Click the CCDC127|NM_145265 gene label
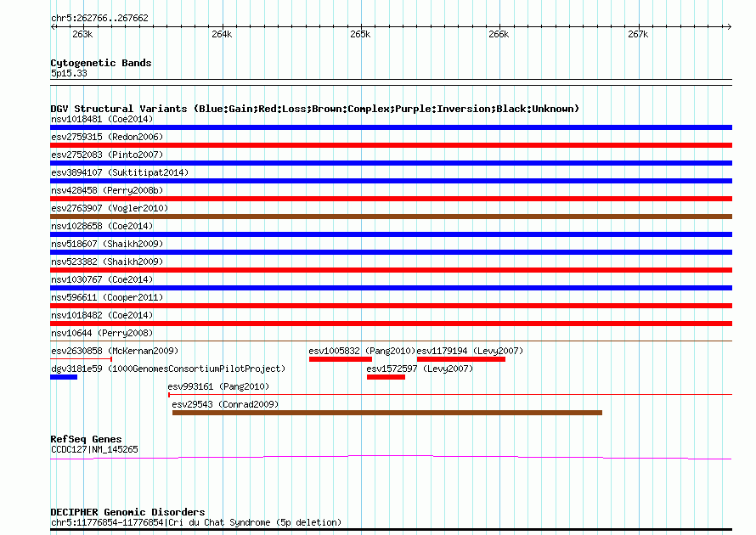The width and height of the screenshot is (756, 535). click(x=94, y=450)
